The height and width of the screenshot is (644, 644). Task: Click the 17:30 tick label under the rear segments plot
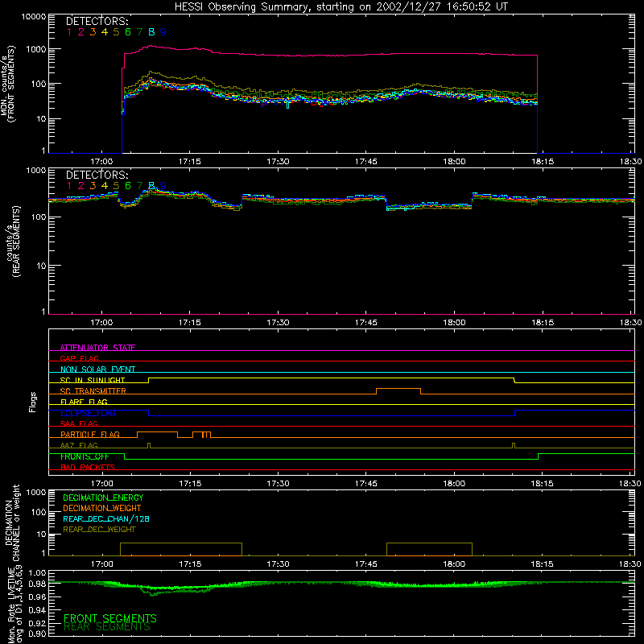click(x=278, y=323)
